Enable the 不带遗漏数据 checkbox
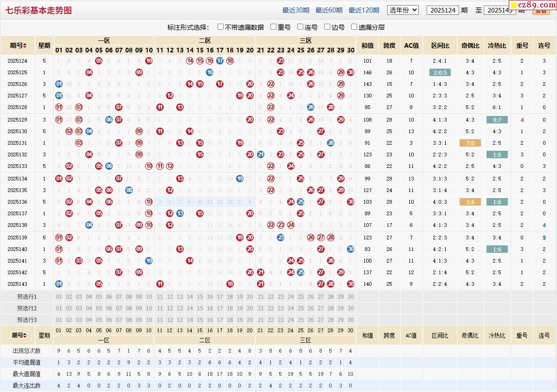 [x=221, y=27]
